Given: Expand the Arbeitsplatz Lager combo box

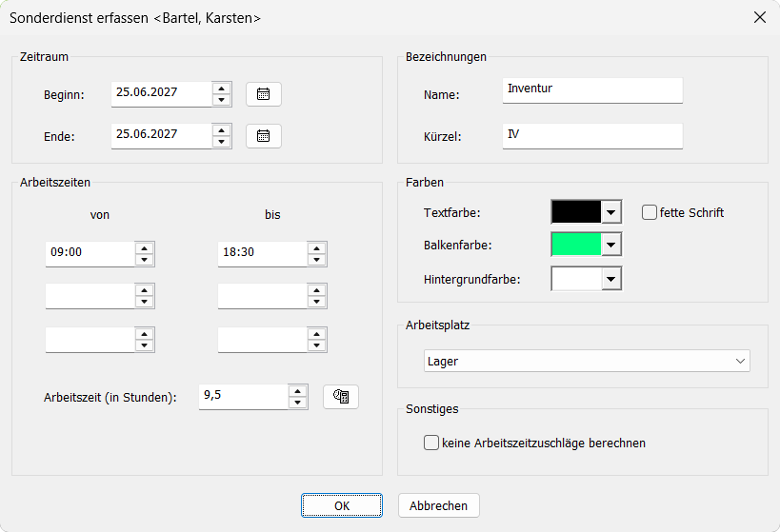Looking at the screenshot, I should coord(587,361).
